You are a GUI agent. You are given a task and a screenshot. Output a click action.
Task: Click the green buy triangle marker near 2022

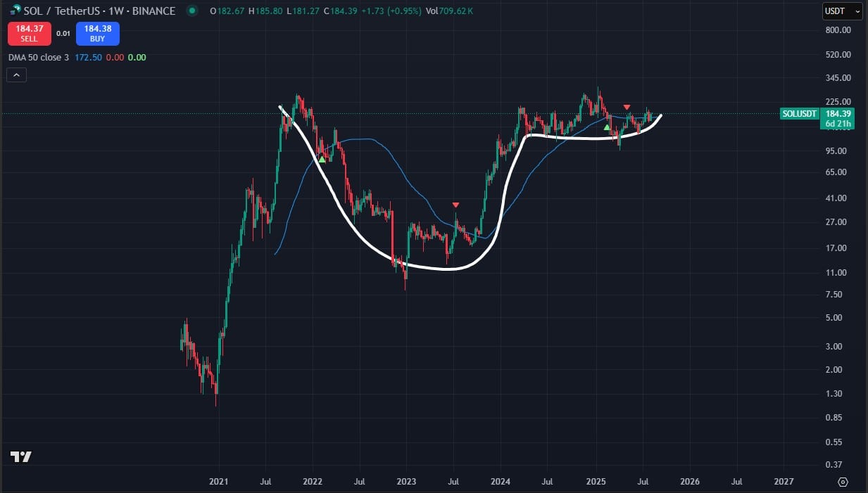coord(322,159)
